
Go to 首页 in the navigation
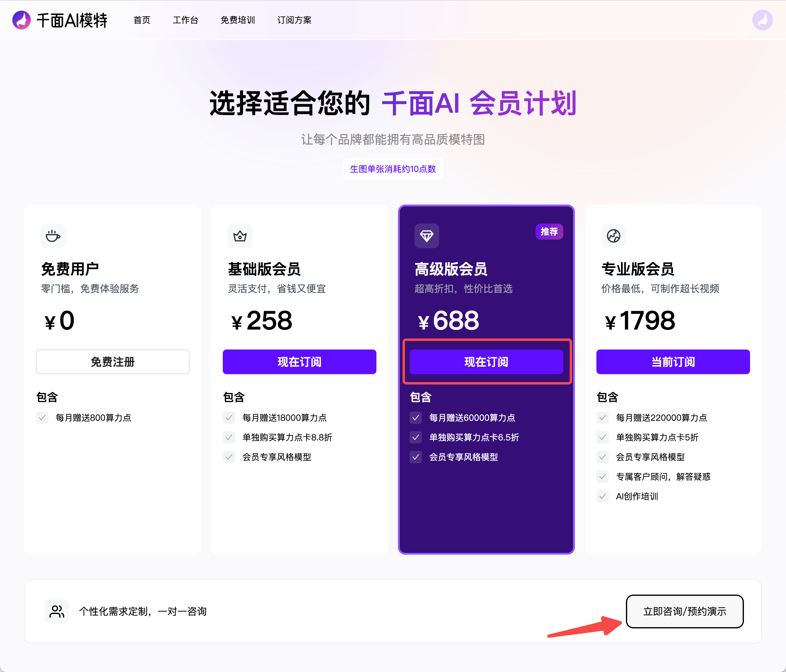(142, 20)
